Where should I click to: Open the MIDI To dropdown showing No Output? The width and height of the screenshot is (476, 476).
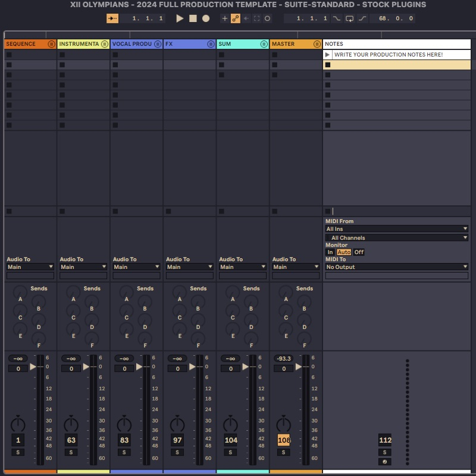(396, 267)
